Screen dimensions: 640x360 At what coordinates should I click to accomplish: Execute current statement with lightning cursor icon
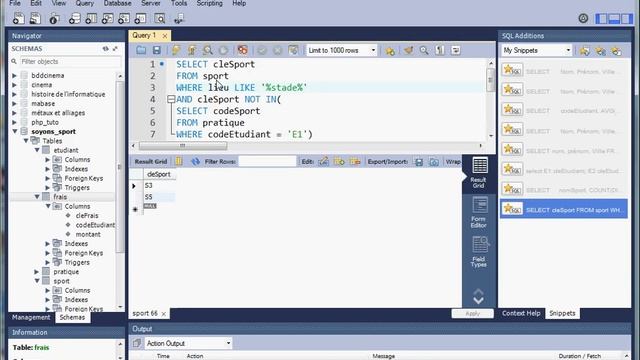click(192, 50)
